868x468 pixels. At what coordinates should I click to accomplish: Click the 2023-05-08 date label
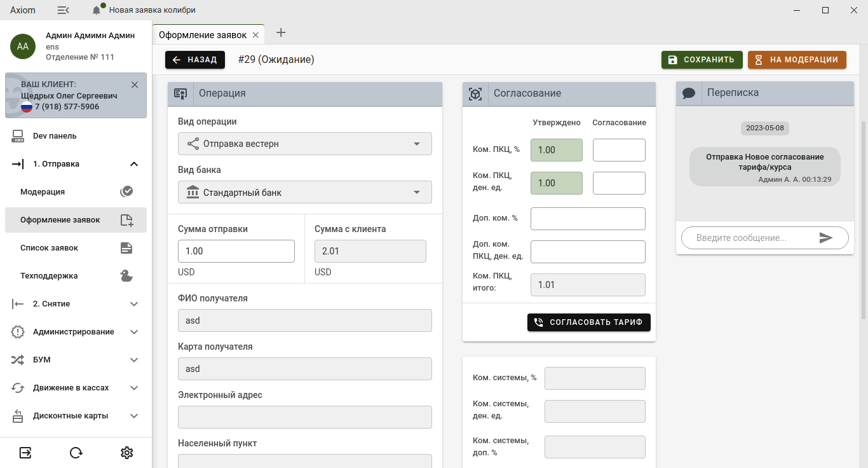pyautogui.click(x=765, y=128)
